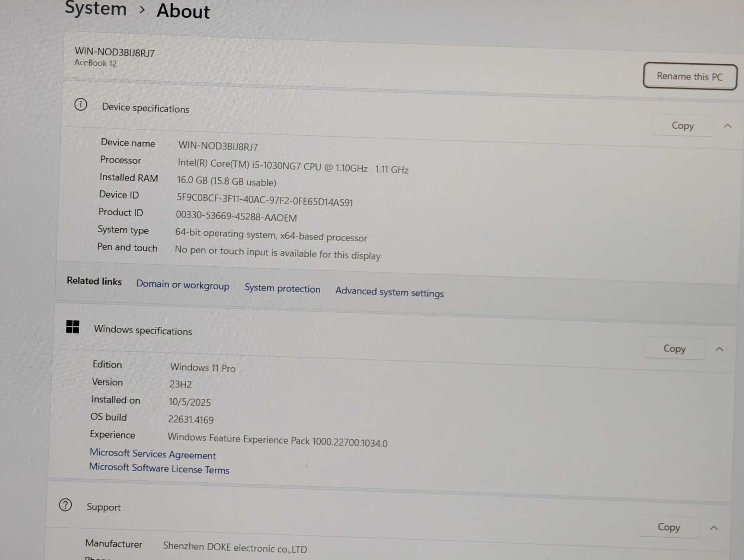Open Advanced system settings link
Screen dimensions: 744x560
(x=389, y=292)
